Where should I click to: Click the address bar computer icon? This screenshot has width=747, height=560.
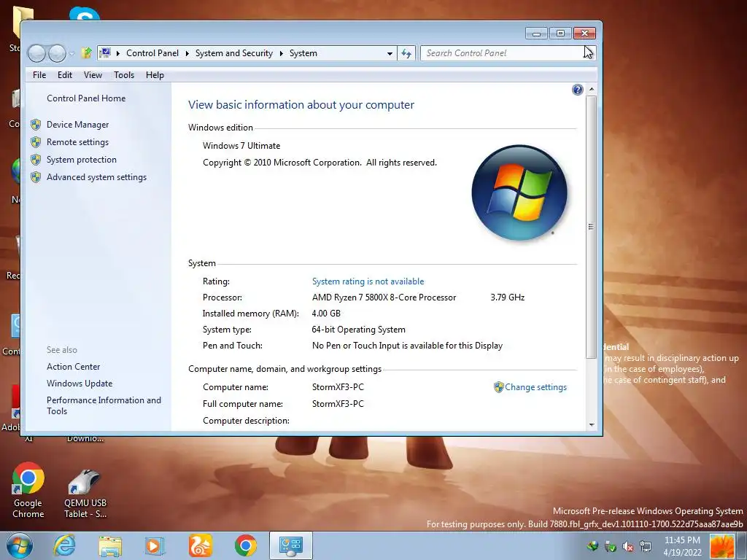[x=105, y=52]
